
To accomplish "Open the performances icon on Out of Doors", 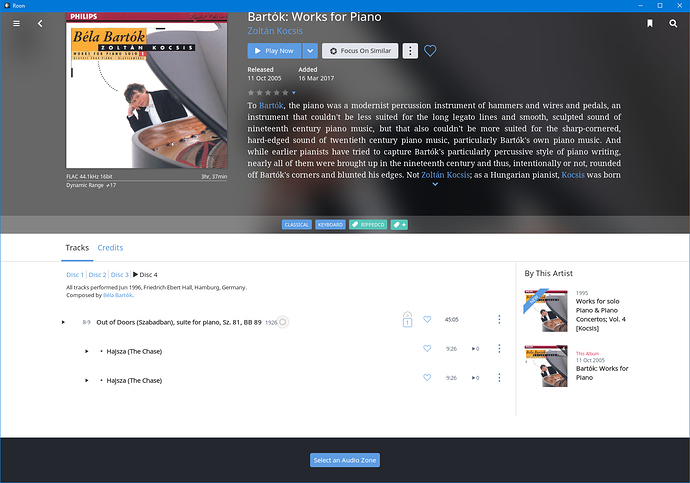I will tap(407, 319).
